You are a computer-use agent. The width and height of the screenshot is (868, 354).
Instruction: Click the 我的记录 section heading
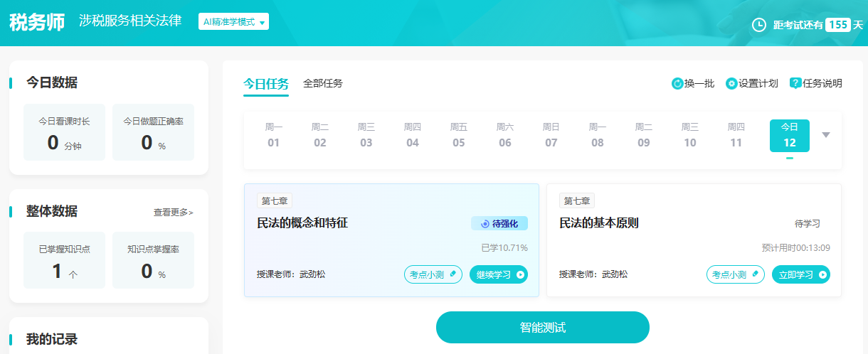tap(52, 339)
